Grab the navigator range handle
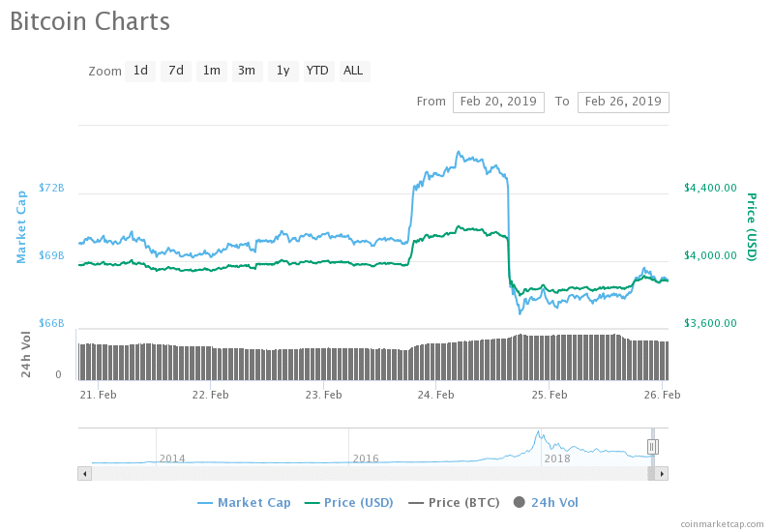The width and height of the screenshot is (774, 532). click(x=652, y=447)
